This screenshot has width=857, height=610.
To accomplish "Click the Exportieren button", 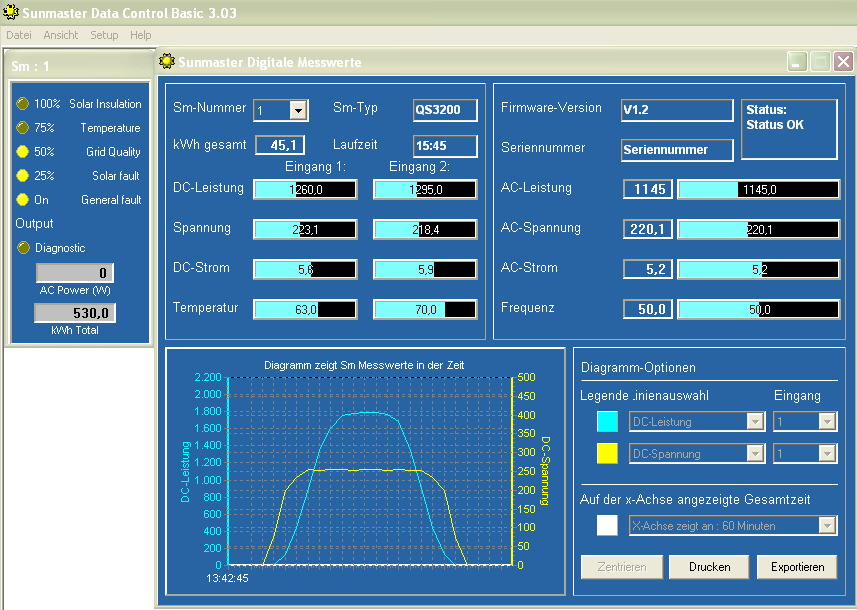I will pyautogui.click(x=796, y=567).
